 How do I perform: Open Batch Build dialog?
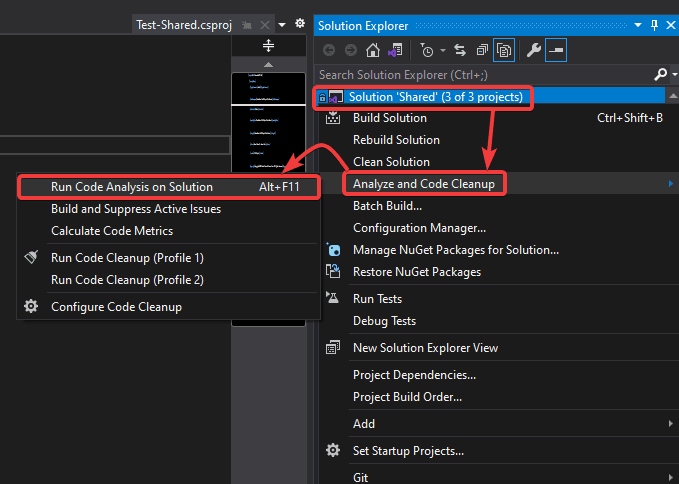tap(387, 206)
